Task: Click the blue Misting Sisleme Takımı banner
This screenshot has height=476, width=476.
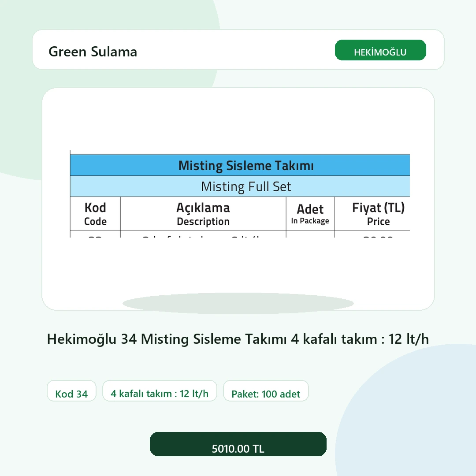Action: [240, 165]
